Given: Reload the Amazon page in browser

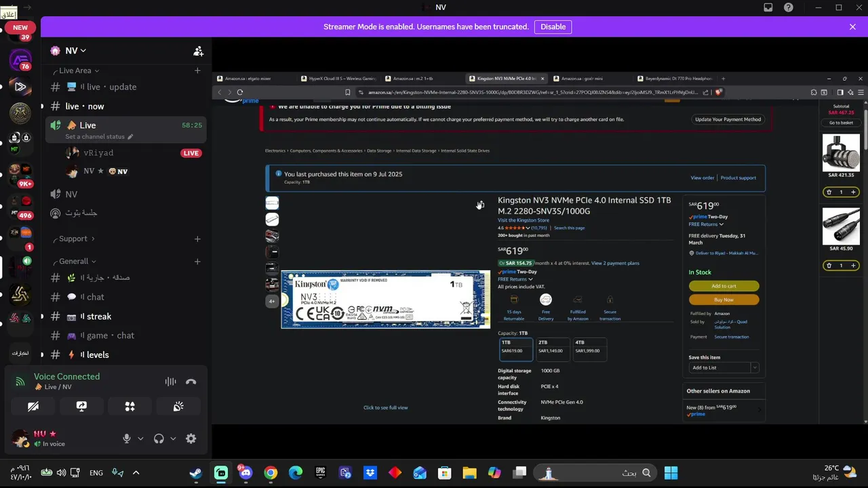Looking at the screenshot, I should click(240, 92).
